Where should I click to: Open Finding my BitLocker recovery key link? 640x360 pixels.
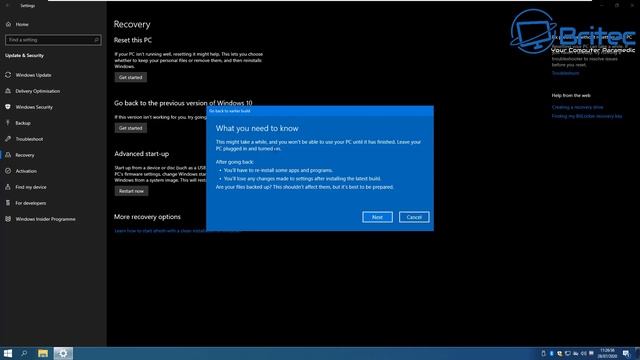(587, 116)
